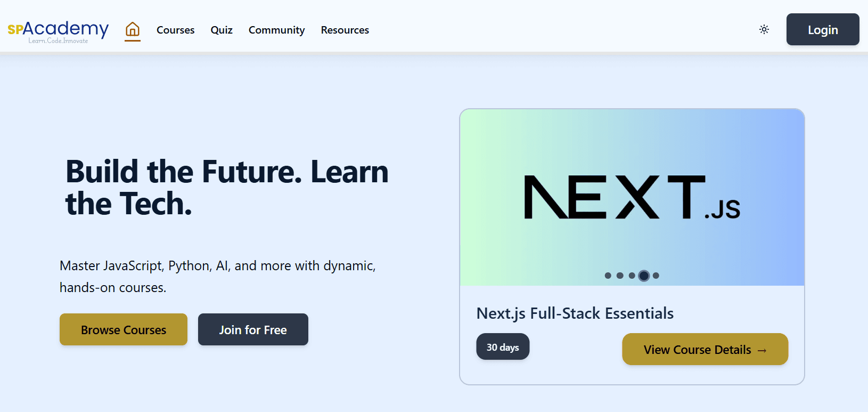868x412 pixels.
Task: Click the SP Academy logo
Action: [58, 31]
